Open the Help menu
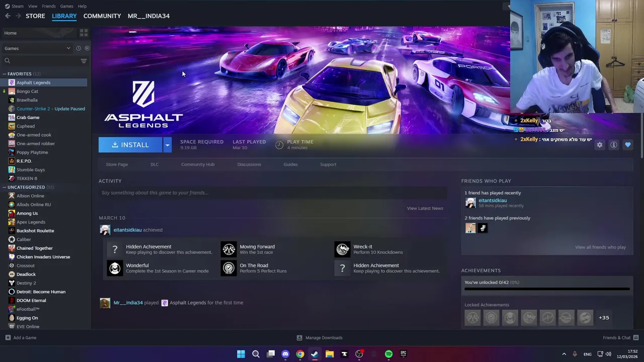 click(82, 6)
